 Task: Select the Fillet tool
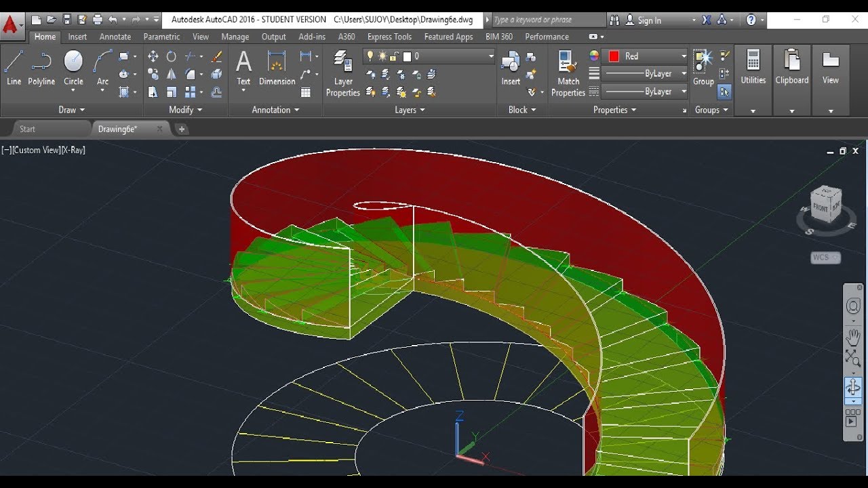tap(191, 75)
